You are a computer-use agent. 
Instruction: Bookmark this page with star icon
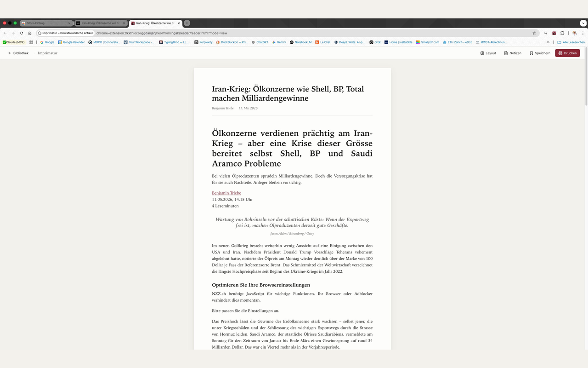[534, 33]
